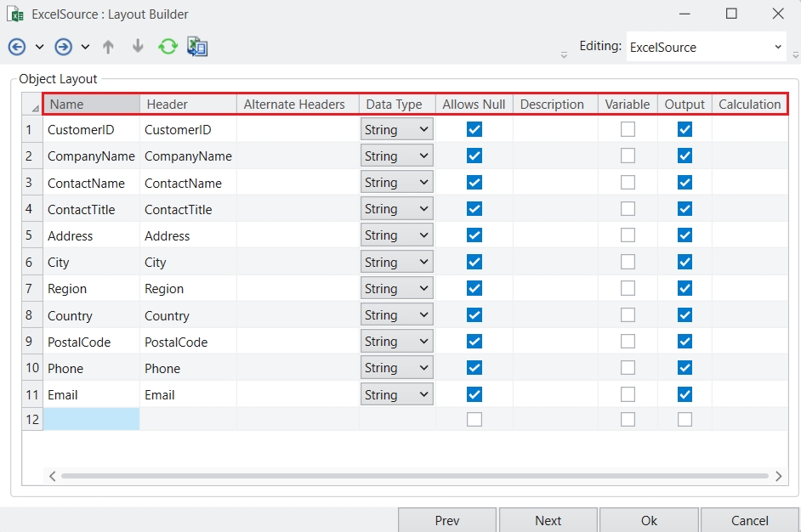This screenshot has height=532, width=801.
Task: Click the move up arrow icon
Action: [108, 47]
